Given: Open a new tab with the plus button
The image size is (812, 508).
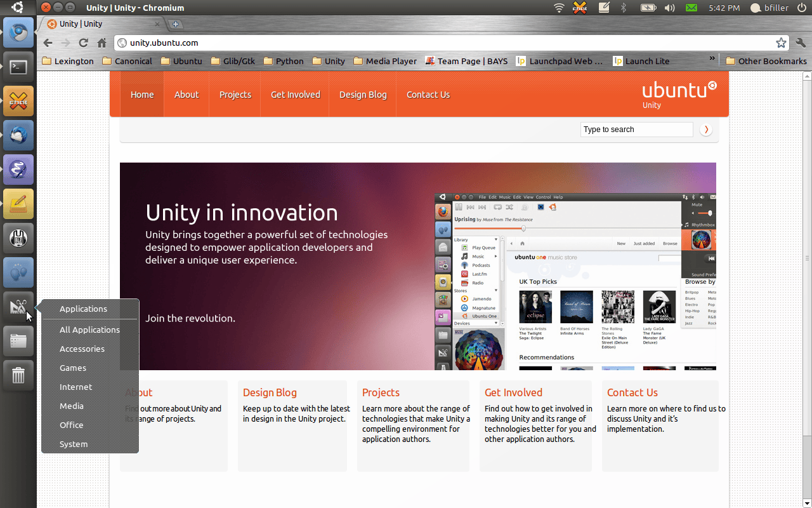Looking at the screenshot, I should click(x=176, y=24).
